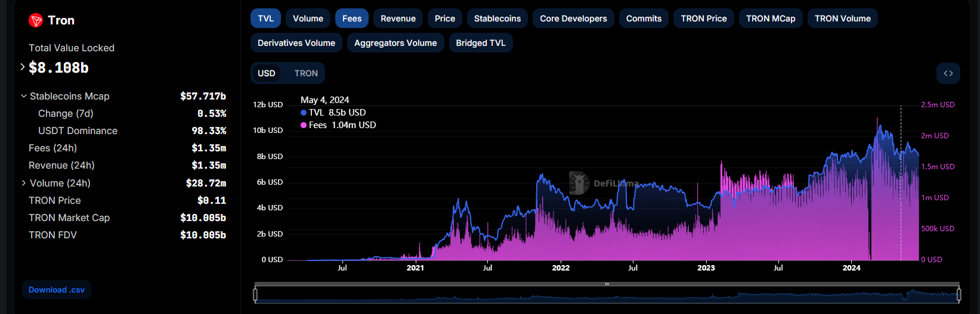Click the Change (7d) label
The height and width of the screenshot is (314, 980).
[x=66, y=113]
